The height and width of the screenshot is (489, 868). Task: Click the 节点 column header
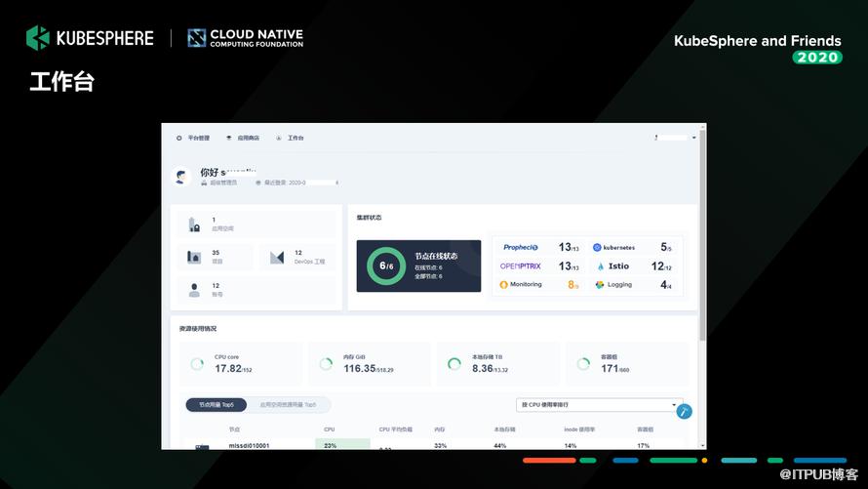(234, 429)
